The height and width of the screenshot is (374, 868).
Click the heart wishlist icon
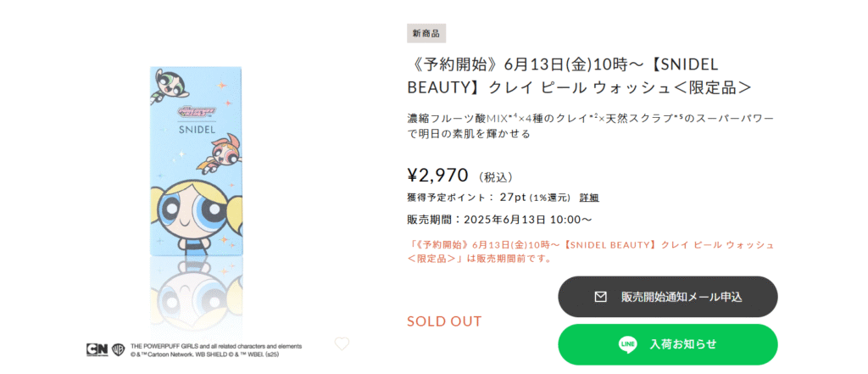click(342, 343)
